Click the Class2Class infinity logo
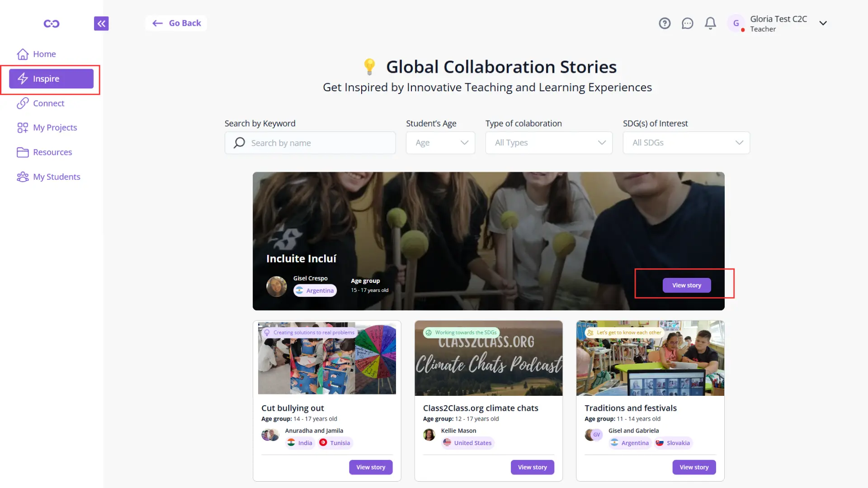 click(x=52, y=23)
